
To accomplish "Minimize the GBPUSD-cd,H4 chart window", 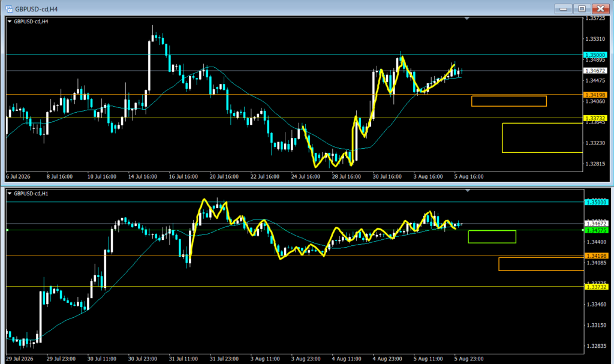I will [563, 8].
